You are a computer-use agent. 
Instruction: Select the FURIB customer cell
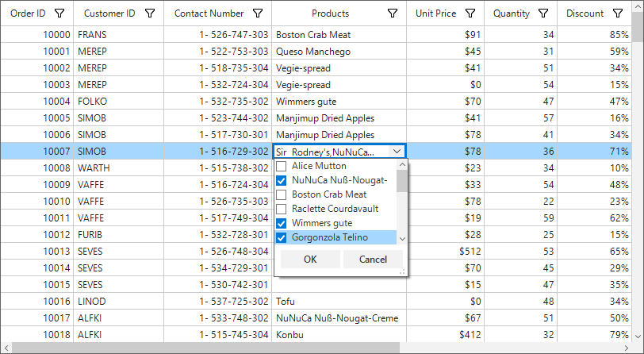tap(119, 234)
